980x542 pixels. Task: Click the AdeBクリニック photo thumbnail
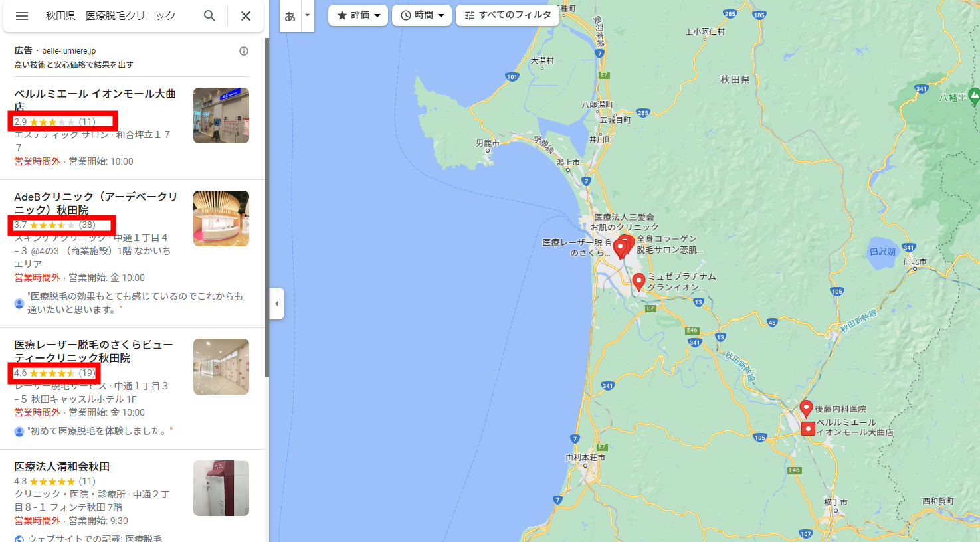pos(221,219)
